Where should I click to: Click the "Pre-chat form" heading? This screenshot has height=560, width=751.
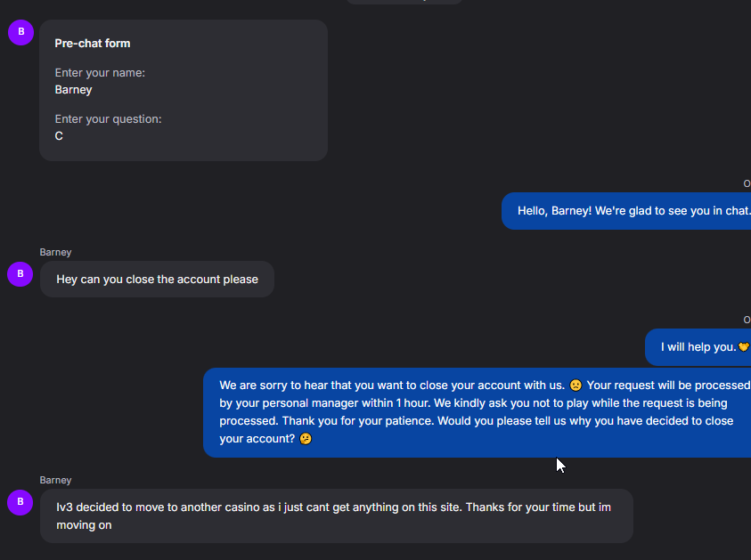(93, 44)
